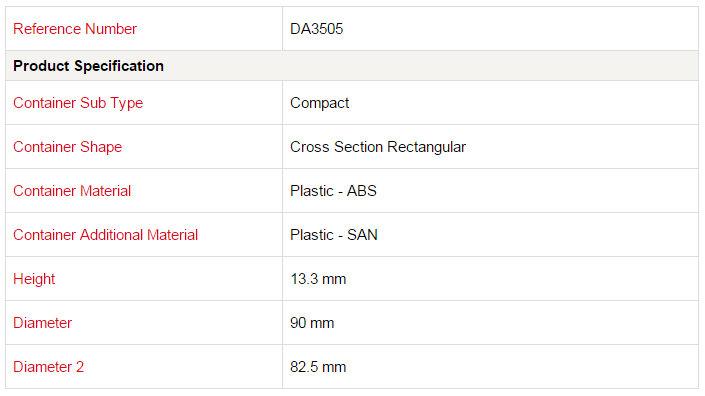705x396 pixels.
Task: Click the word Rectangular in shape row
Action: pyautogui.click(x=426, y=147)
